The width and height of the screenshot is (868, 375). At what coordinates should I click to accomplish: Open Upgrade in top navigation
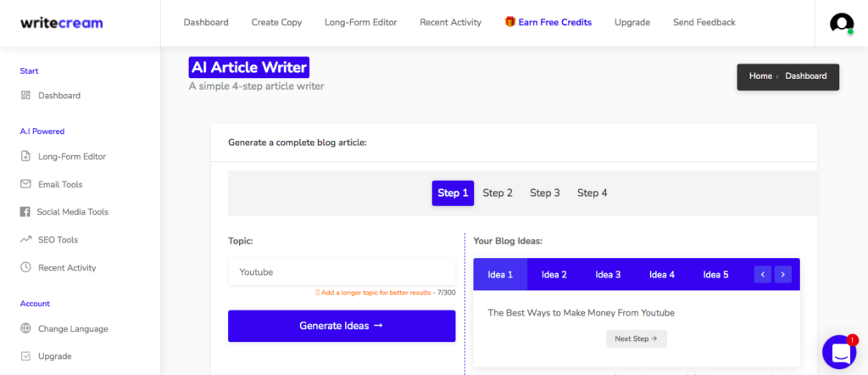632,23
